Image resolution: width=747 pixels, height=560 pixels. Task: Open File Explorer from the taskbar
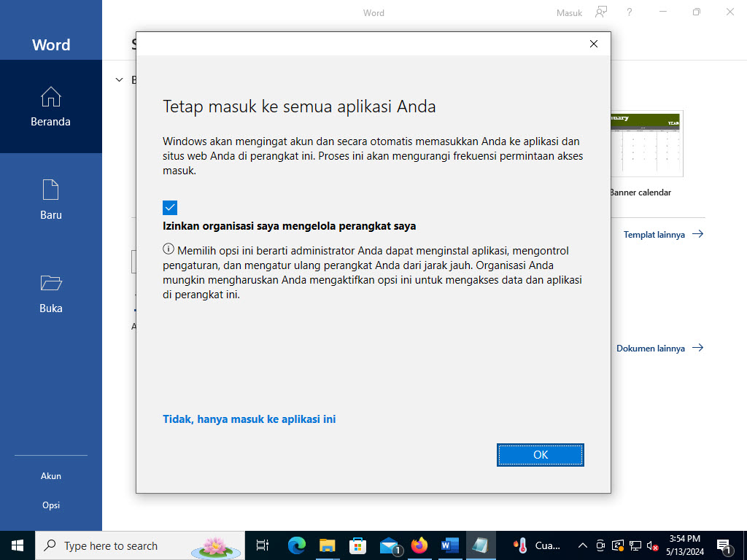point(327,545)
